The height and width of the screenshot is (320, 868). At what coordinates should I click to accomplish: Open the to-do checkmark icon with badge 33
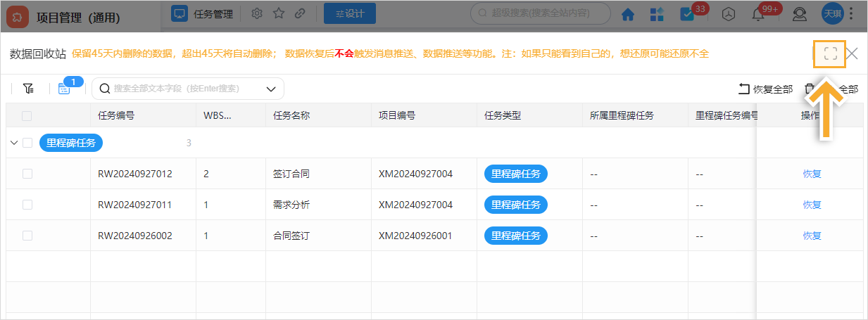tap(686, 14)
